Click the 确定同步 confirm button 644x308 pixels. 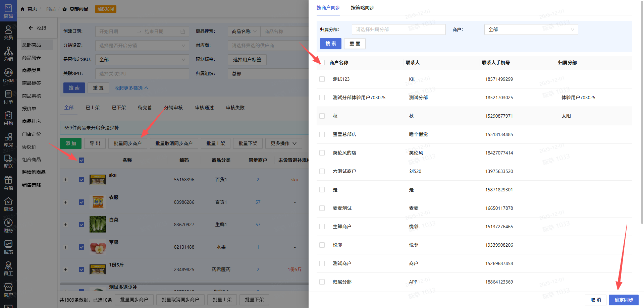tap(624, 300)
